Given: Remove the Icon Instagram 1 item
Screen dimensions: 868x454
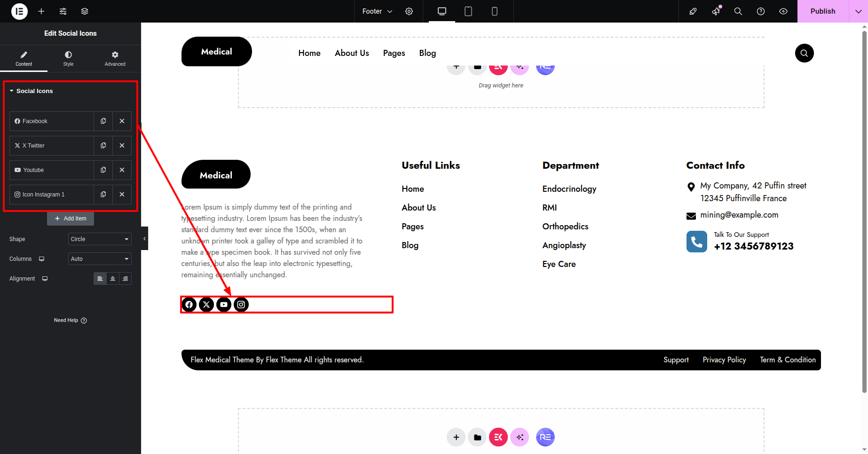Looking at the screenshot, I should [x=122, y=195].
